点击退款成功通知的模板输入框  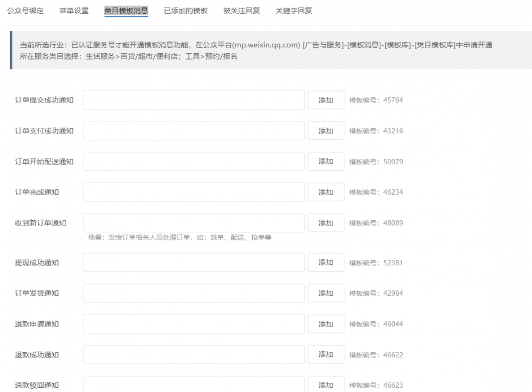[x=194, y=354]
